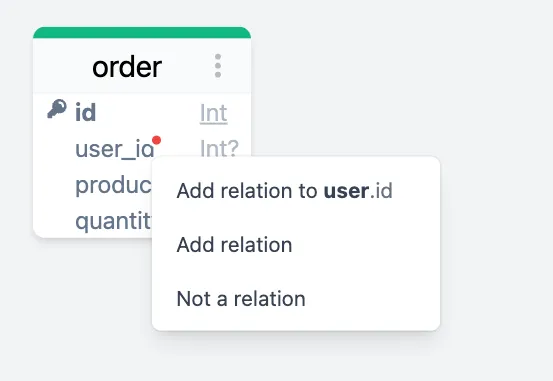Viewport: 553px width, 381px height.
Task: Open the Int? type of user_id
Action: click(x=219, y=148)
